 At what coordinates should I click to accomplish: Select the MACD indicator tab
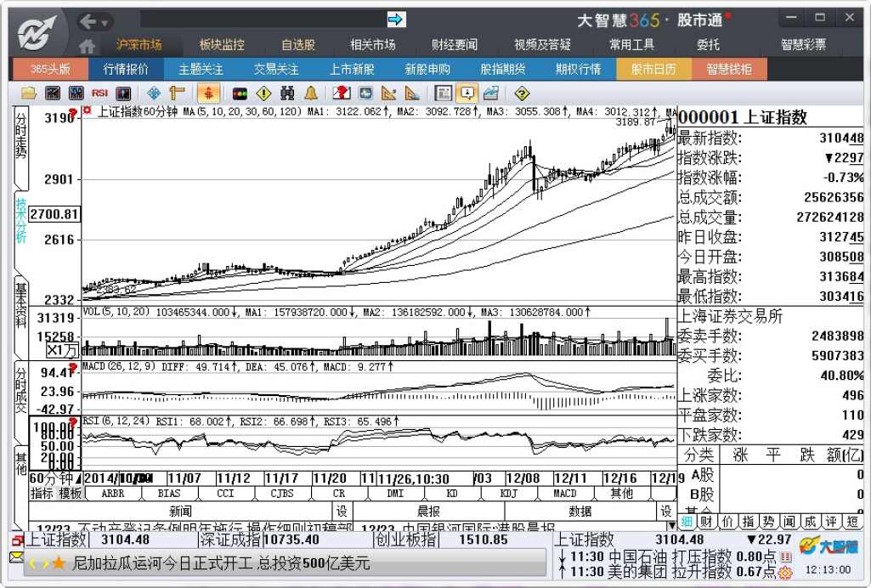coord(565,493)
